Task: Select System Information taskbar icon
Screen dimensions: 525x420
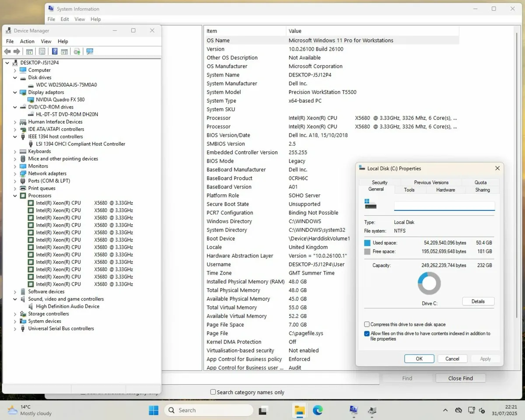Action: coord(353,410)
